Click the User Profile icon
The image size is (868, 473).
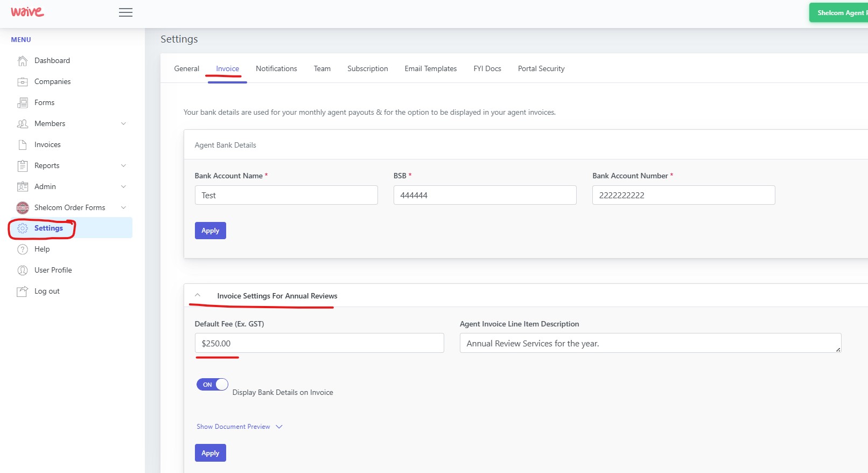tap(23, 270)
